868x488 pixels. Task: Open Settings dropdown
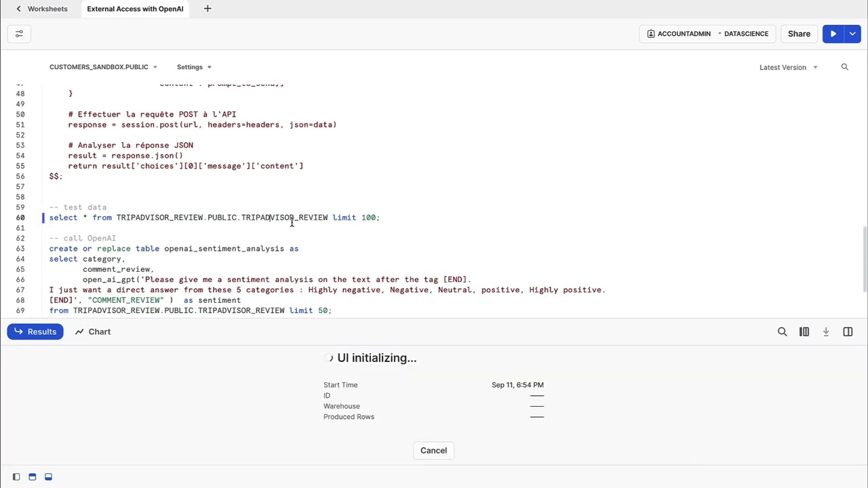(x=194, y=67)
